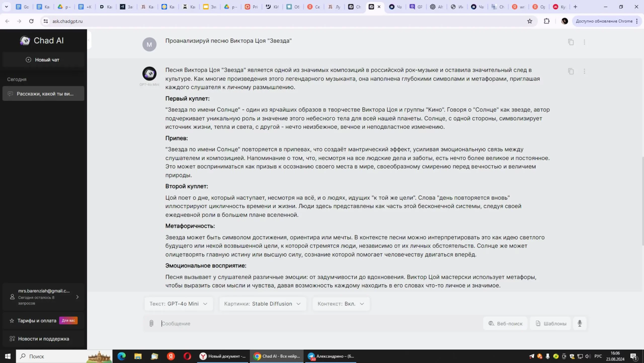Focus the Сообщение message input field
The image size is (644, 363).
coord(319,323)
